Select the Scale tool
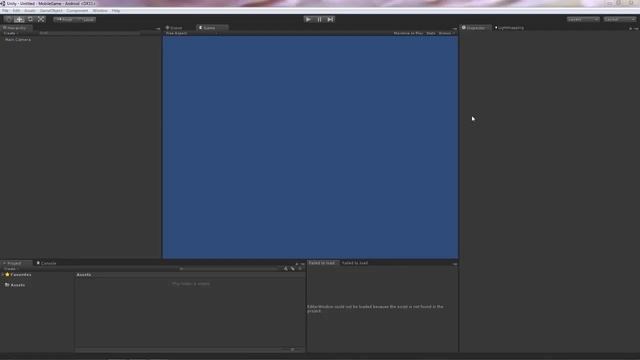 (x=41, y=19)
